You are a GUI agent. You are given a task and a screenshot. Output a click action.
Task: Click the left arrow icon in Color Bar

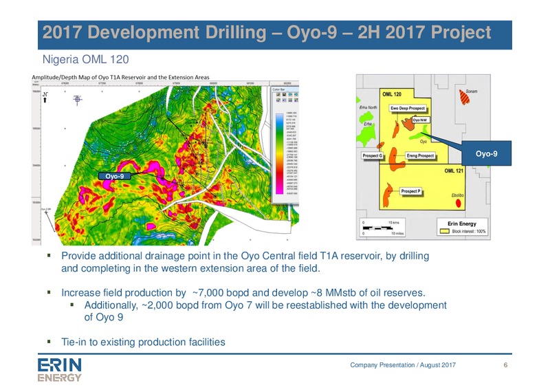(x=290, y=94)
